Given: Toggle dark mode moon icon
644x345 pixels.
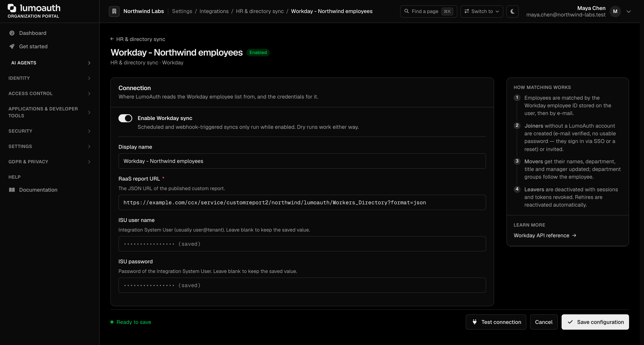Looking at the screenshot, I should (512, 11).
